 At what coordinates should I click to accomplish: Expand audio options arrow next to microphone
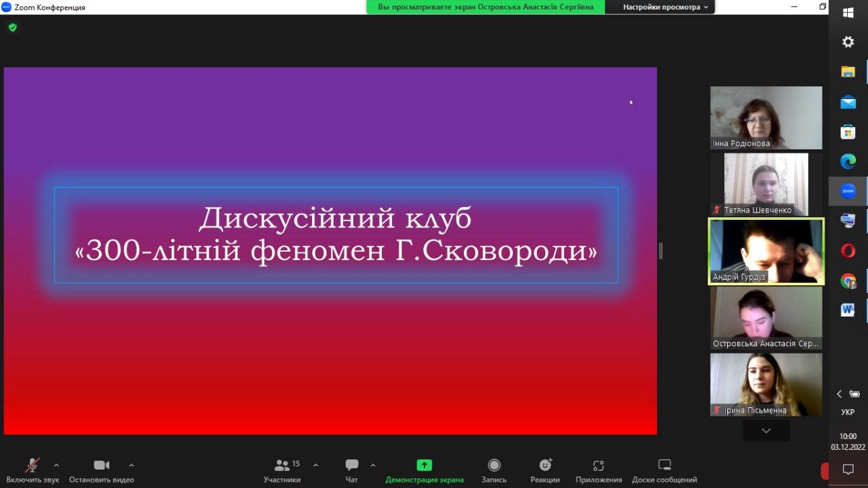click(x=56, y=465)
